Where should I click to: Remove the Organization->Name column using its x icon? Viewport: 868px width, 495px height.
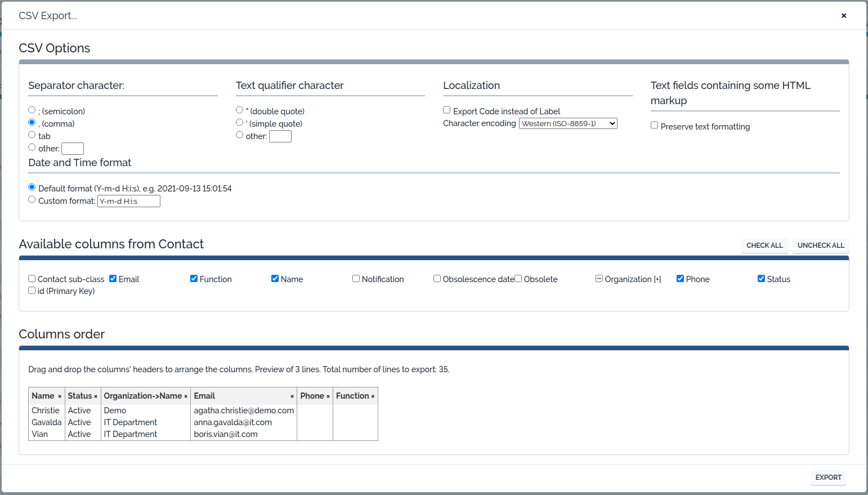186,396
